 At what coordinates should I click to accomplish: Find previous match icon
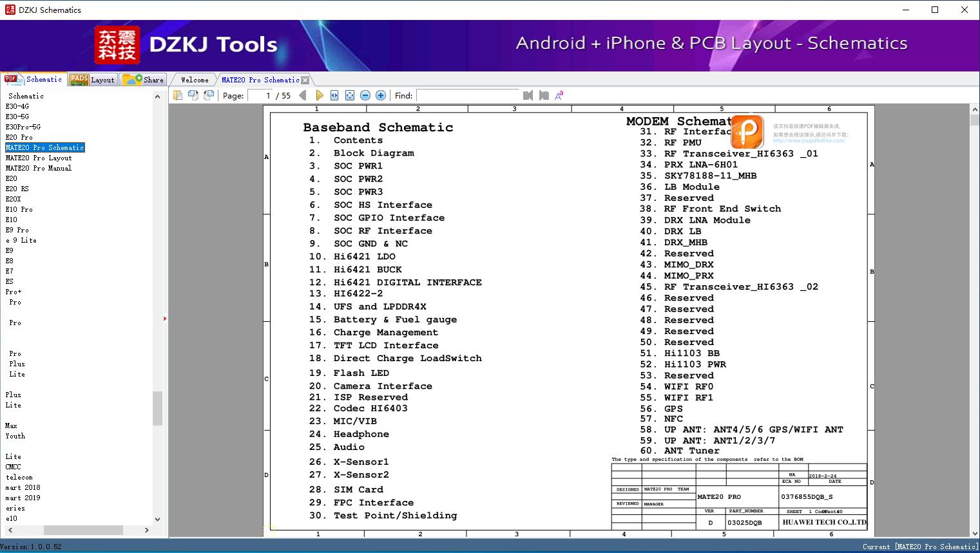pyautogui.click(x=528, y=95)
